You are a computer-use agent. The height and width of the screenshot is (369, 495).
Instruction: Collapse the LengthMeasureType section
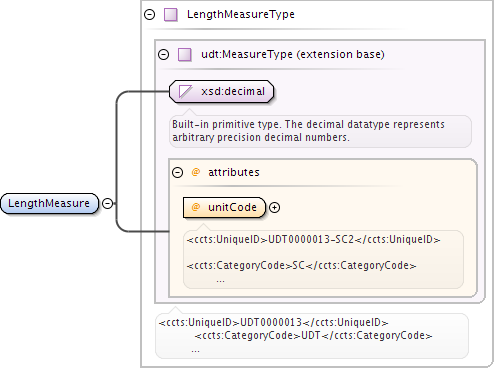[x=149, y=15]
